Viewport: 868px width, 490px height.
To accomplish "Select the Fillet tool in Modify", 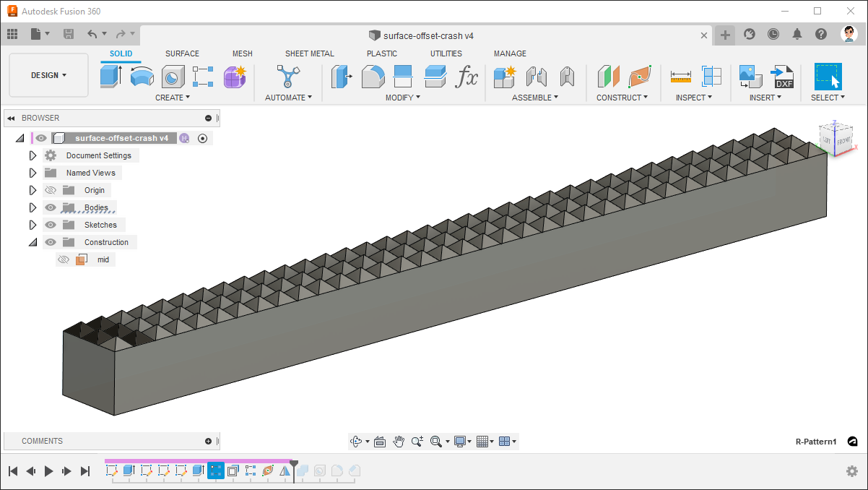I will (x=373, y=76).
